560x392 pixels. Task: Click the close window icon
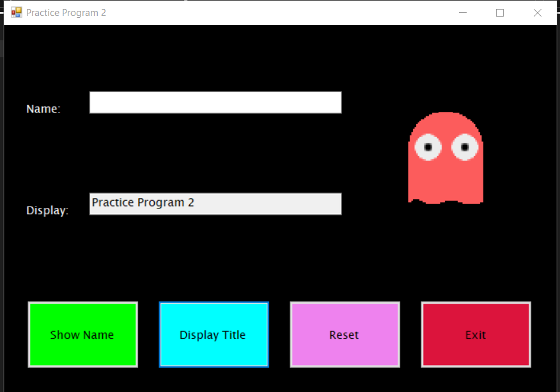(538, 12)
